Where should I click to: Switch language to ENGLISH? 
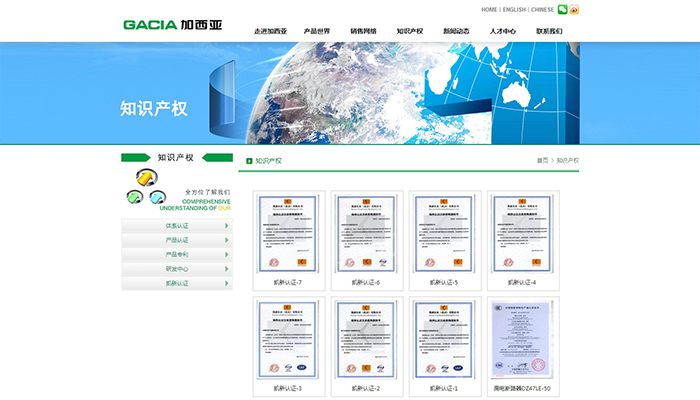514,9
